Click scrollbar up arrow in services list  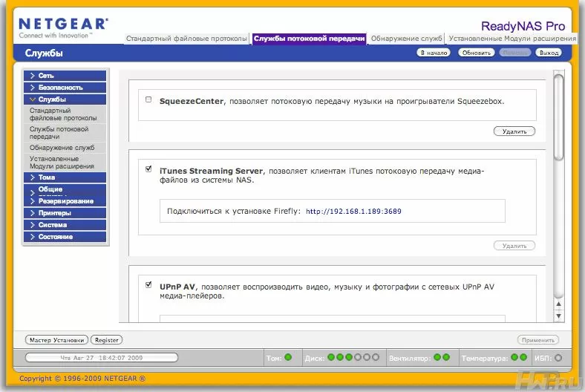tap(558, 304)
